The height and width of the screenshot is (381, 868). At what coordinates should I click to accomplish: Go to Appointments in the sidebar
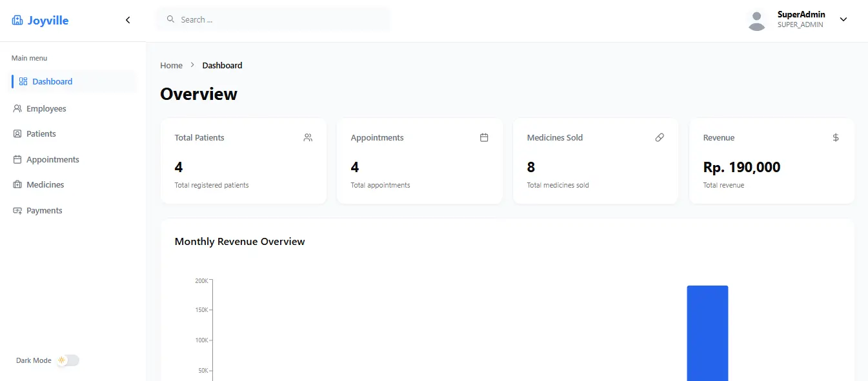tap(52, 160)
